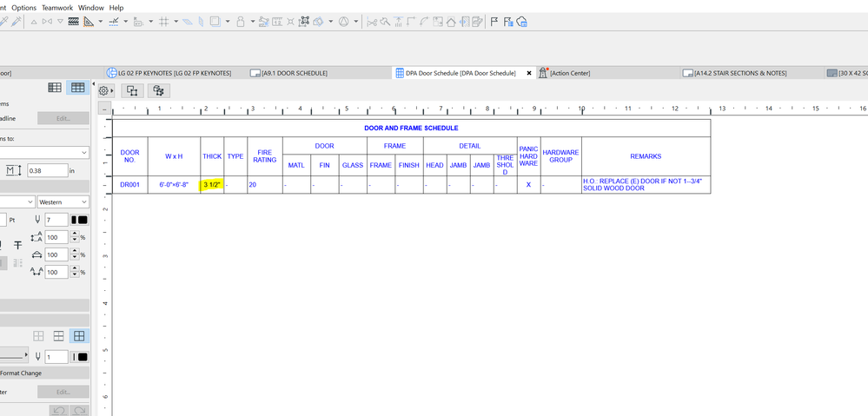Select the highlighted 3 1/2" thickness cell
This screenshot has height=416, width=868.
click(212, 185)
